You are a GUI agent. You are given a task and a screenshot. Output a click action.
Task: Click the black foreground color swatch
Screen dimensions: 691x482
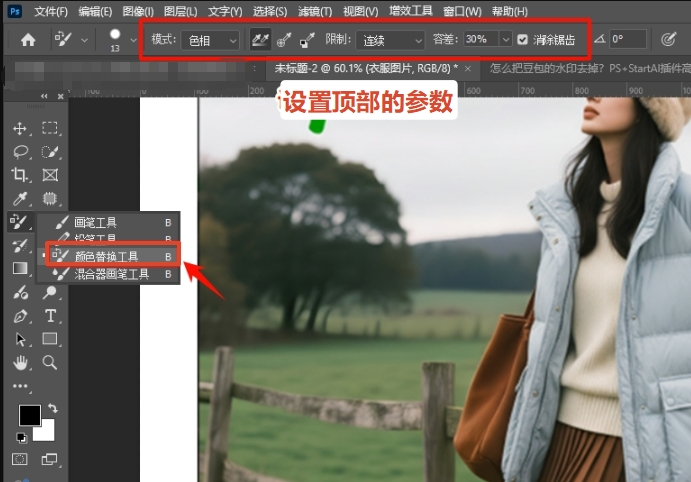coord(30,416)
